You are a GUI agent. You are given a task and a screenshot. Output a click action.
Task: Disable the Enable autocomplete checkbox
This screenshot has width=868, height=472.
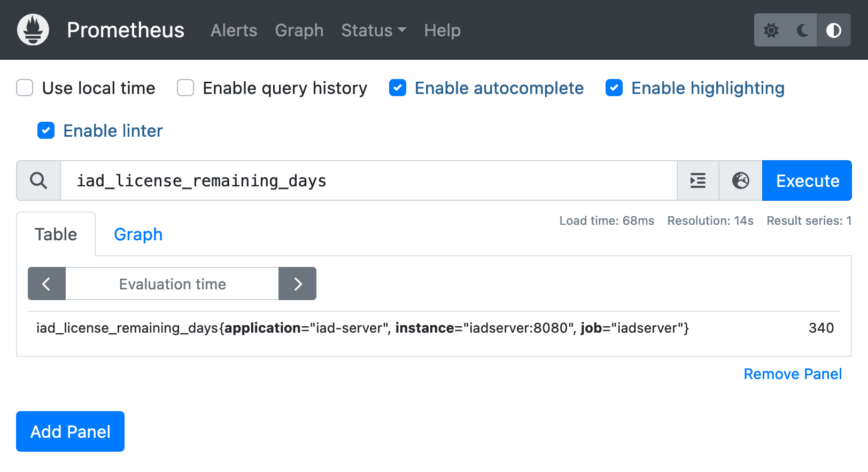coord(398,88)
